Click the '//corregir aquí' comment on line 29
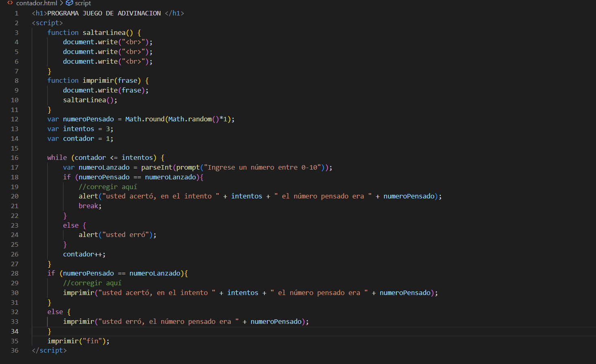The height and width of the screenshot is (364, 596). tap(92, 283)
